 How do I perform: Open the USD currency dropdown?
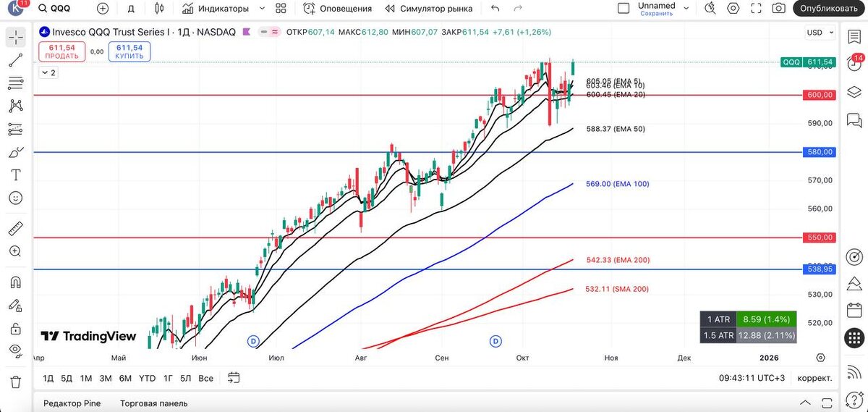coord(820,33)
